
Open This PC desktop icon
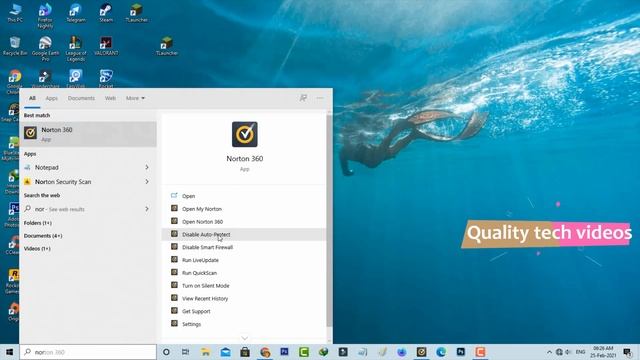pos(15,12)
